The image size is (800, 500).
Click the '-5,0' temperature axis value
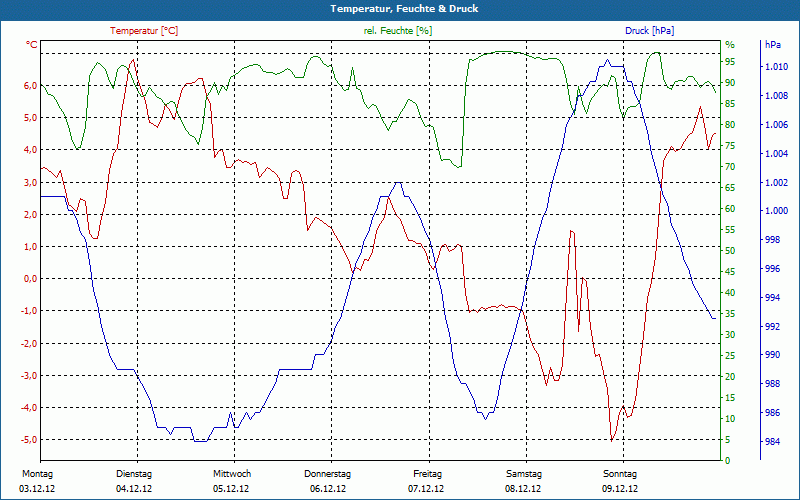[29, 440]
